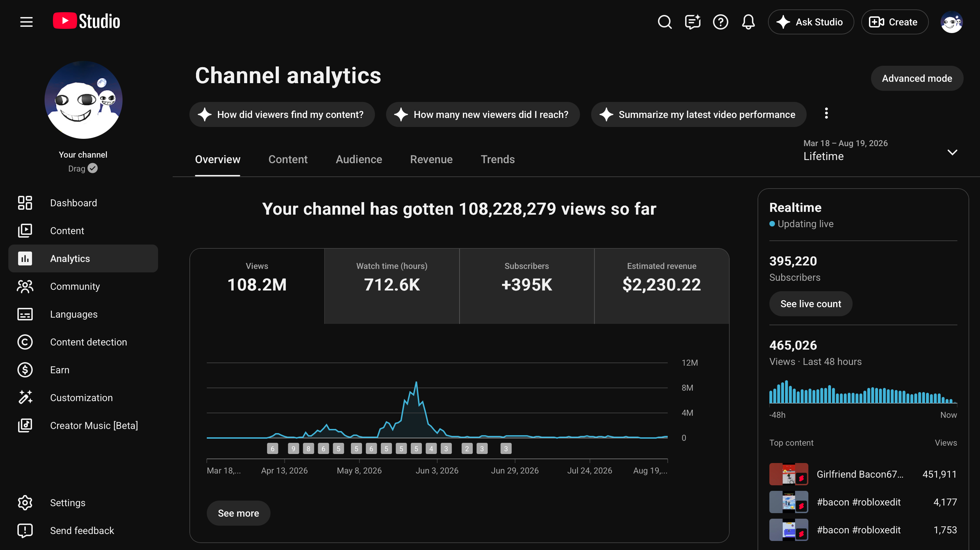
Task: Click the search magnifier icon
Action: pos(665,22)
